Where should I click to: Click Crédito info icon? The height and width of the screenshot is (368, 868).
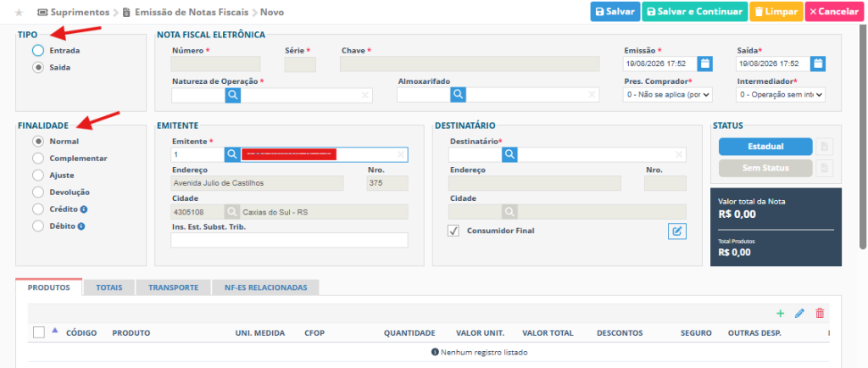pyautogui.click(x=85, y=209)
